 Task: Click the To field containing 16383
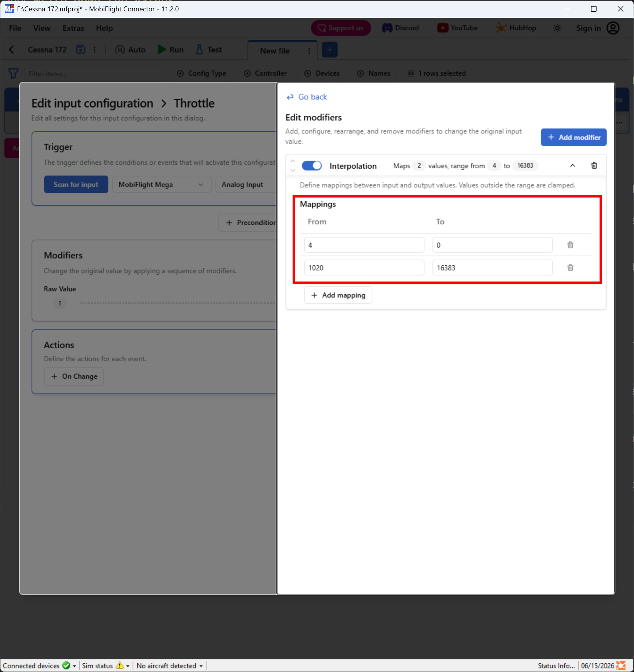click(492, 268)
